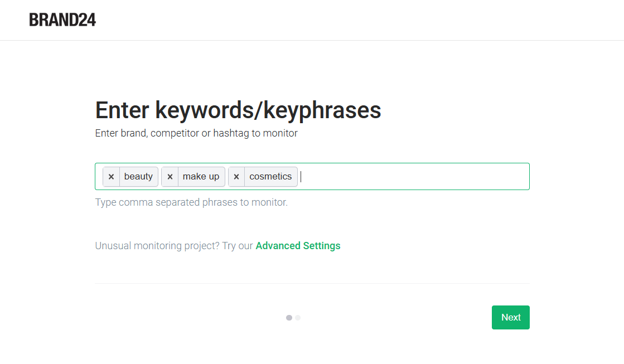Open Advanced Settings link
This screenshot has width=624, height=364.
click(298, 246)
